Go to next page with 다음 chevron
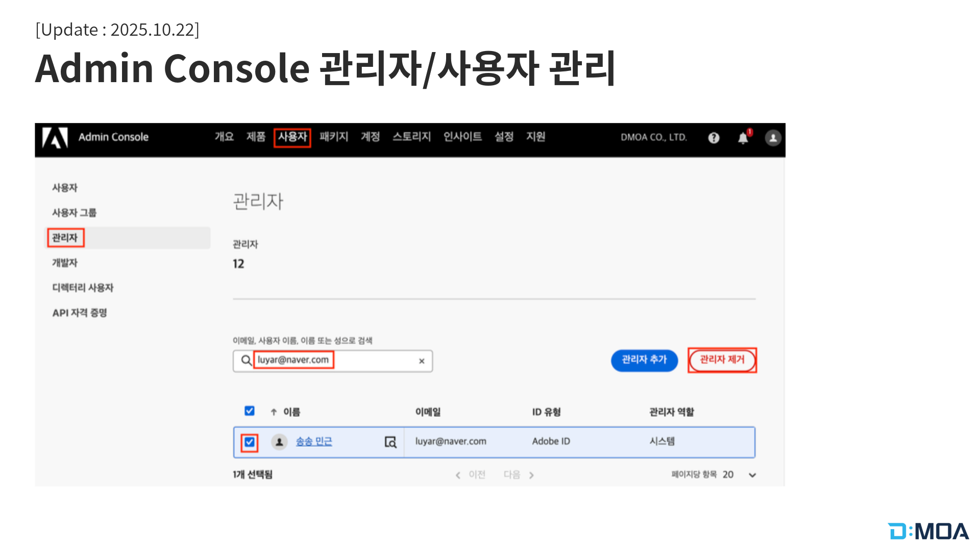This screenshot has height=551, width=980. point(531,475)
